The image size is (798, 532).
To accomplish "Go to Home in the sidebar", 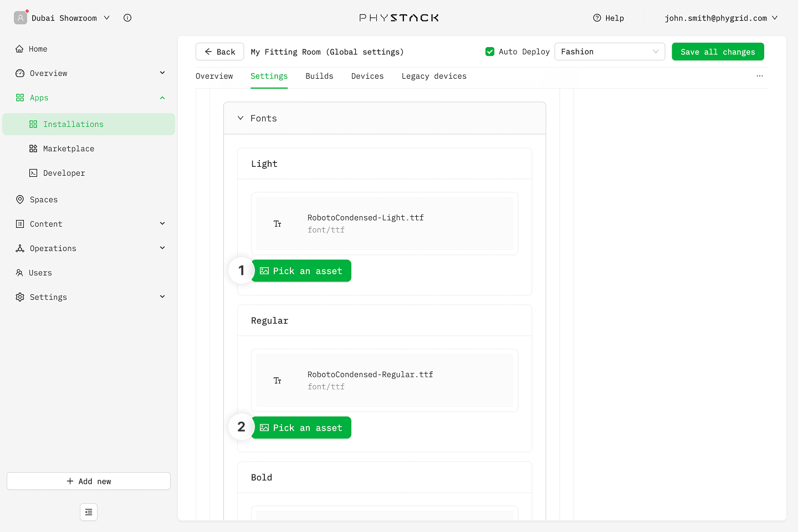I will [89, 49].
